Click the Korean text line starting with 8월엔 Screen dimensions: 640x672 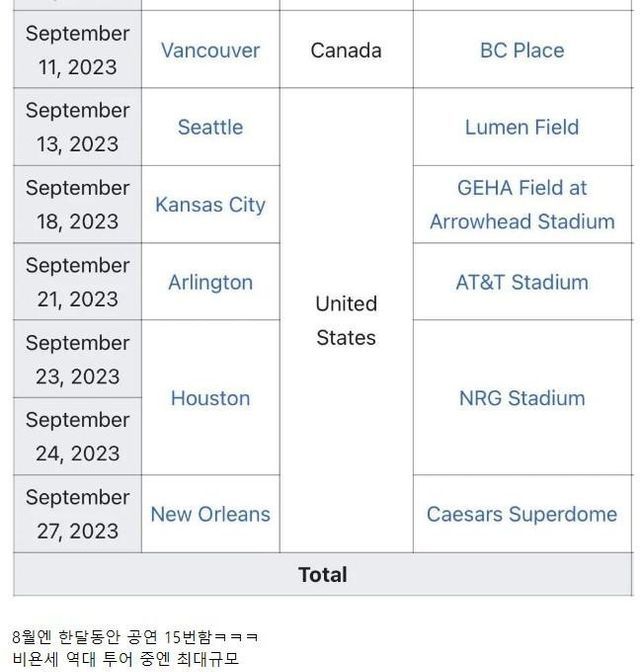135,637
